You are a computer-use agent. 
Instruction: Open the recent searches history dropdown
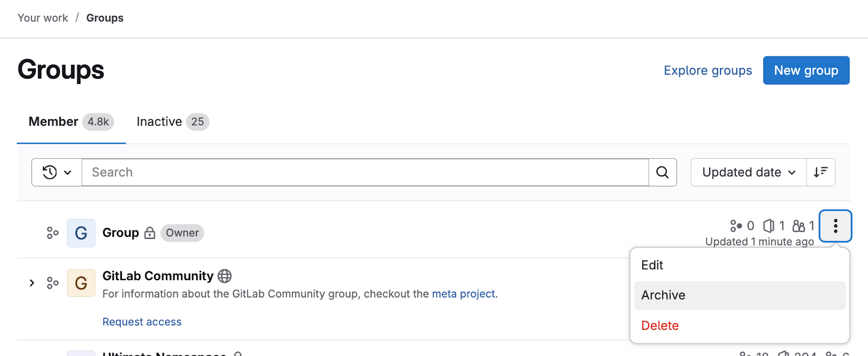57,172
